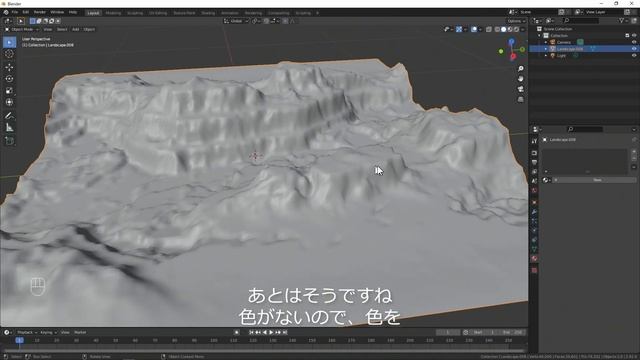Open the Tool settings properties tab
Screen dimensions: 640x360
[x=534, y=141]
